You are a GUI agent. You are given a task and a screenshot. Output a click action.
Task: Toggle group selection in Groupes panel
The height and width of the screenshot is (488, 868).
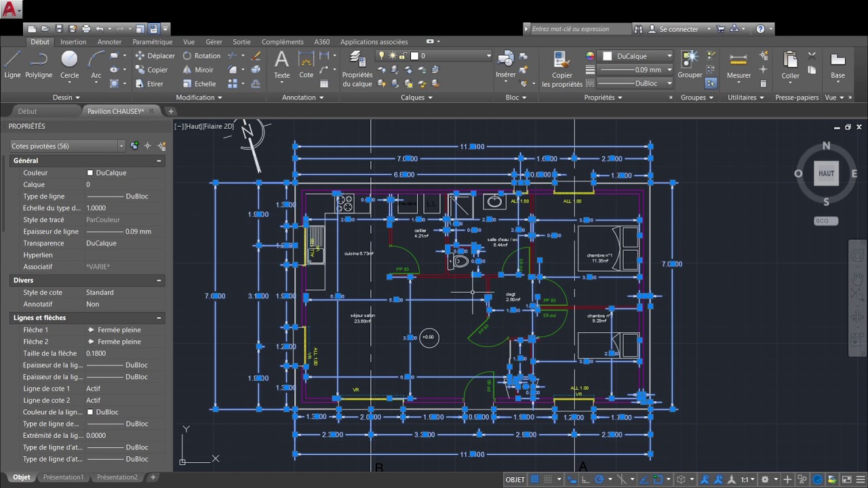[x=711, y=83]
